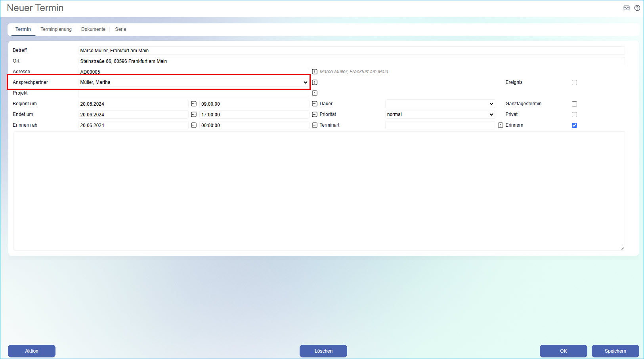Open time picker for Erinnern ab 00:00:00
Screen dimensions: 644x359
(315, 125)
